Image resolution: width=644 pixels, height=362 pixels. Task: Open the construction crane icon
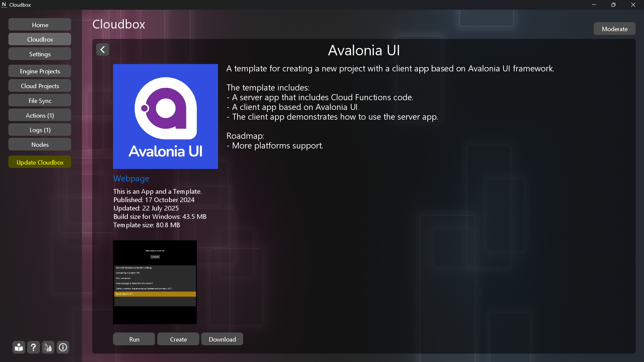[48, 347]
